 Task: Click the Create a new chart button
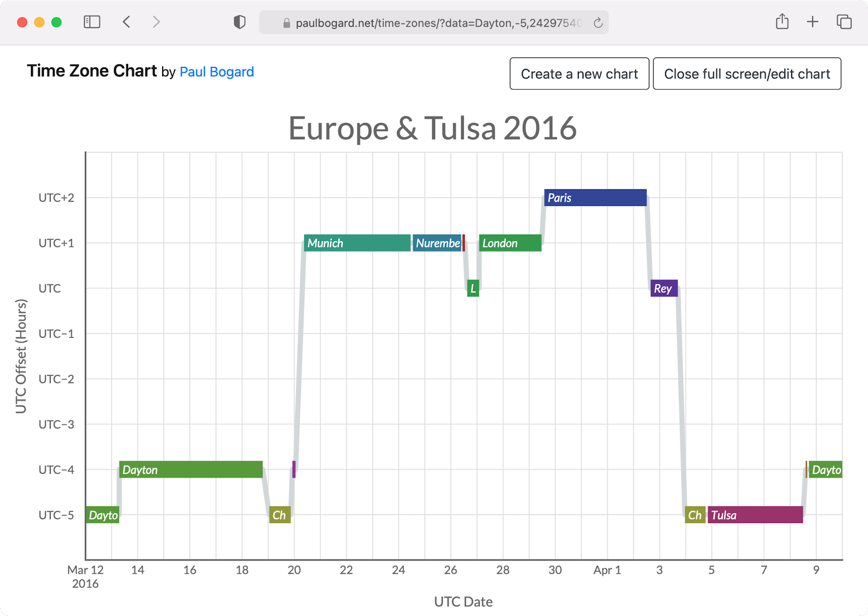(x=579, y=74)
